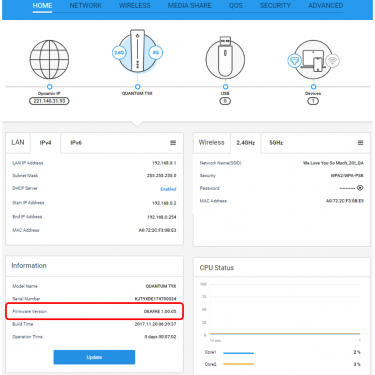The width and height of the screenshot is (375, 375).
Task: Open the Wireless panel hamburger menu
Action: tap(360, 143)
